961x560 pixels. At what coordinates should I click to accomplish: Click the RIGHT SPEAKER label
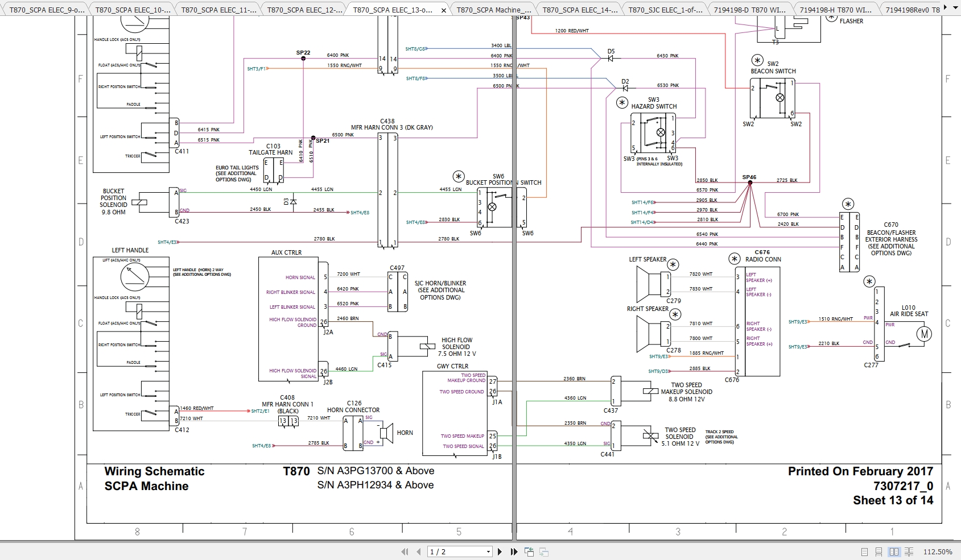click(648, 309)
